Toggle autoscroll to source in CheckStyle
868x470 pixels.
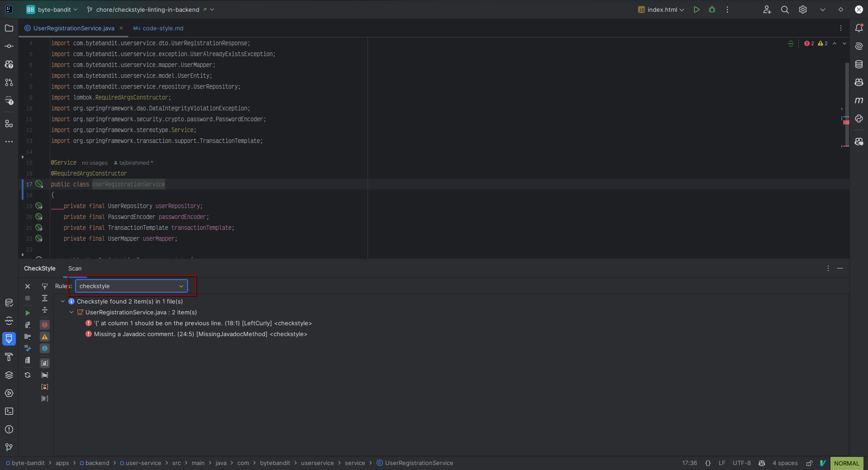coord(45,286)
